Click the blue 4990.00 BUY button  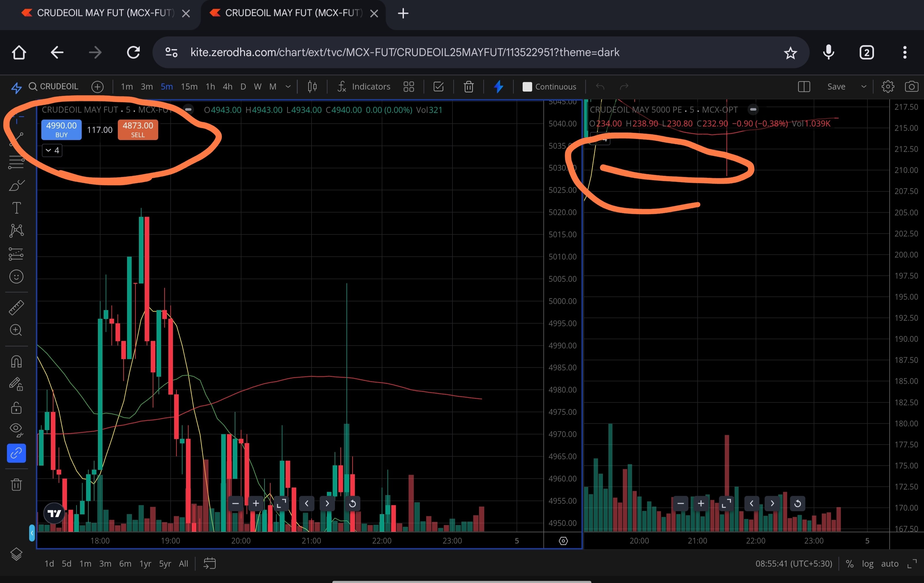click(x=62, y=130)
